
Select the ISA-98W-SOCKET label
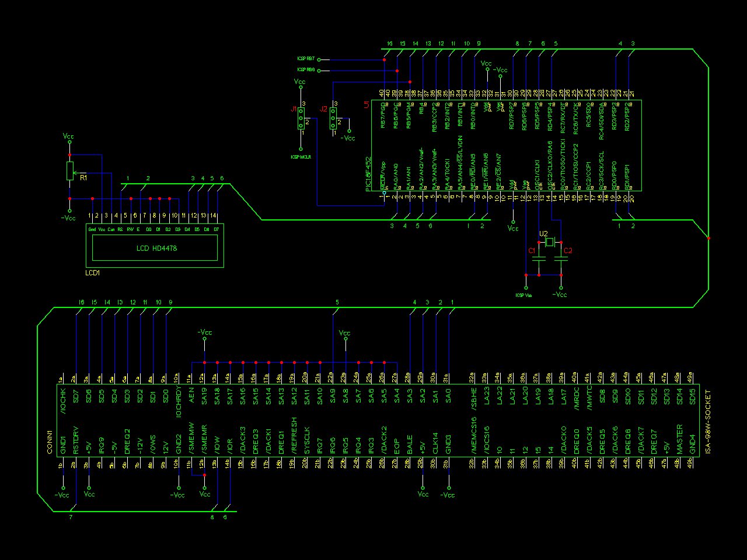(708, 422)
